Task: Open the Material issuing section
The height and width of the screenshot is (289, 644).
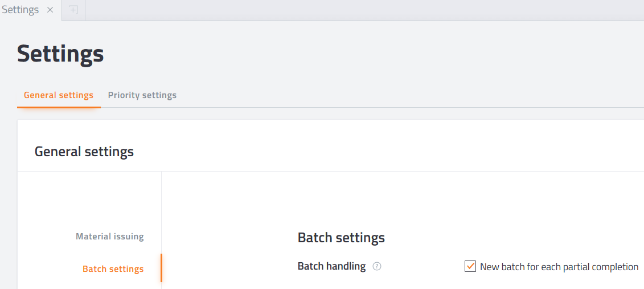Action: click(x=110, y=237)
